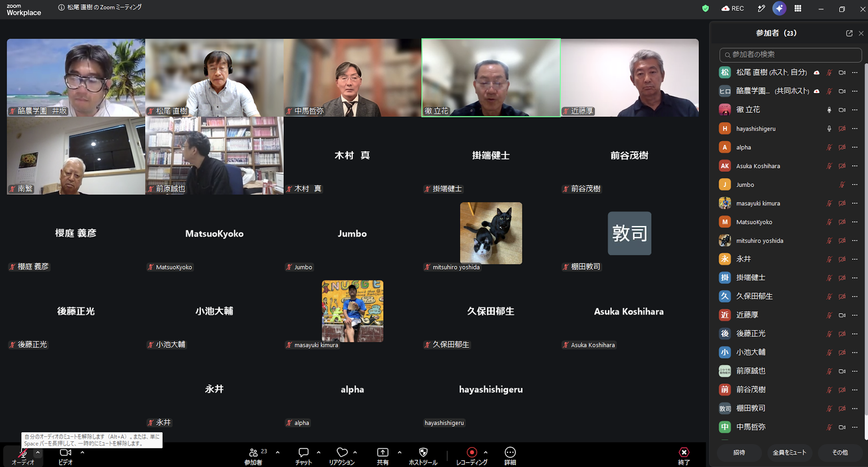Focus the 参加者の検索 search field
This screenshot has width=868, height=467.
(x=790, y=55)
